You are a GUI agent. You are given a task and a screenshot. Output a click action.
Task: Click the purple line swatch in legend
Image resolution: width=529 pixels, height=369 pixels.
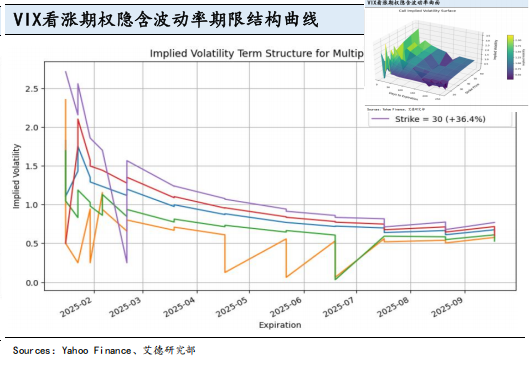tap(380, 119)
